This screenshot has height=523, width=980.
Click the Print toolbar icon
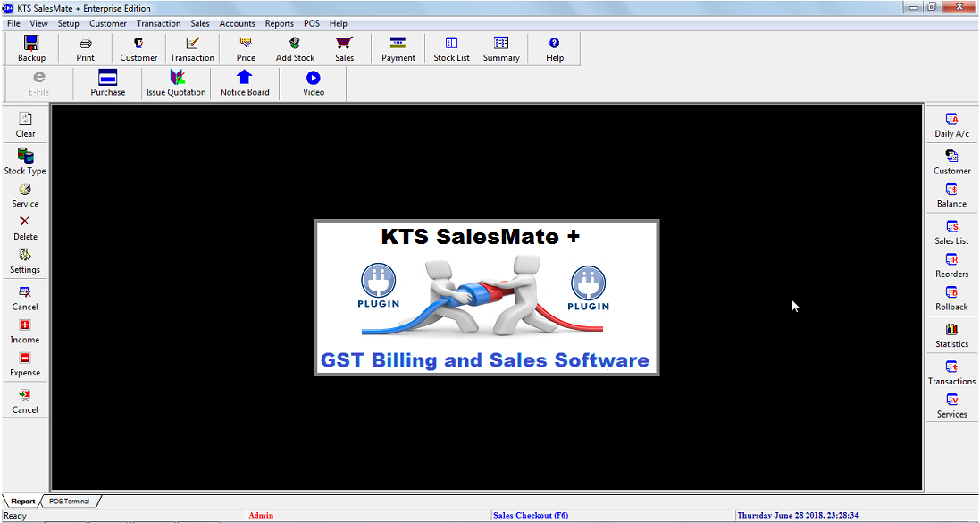click(x=86, y=43)
